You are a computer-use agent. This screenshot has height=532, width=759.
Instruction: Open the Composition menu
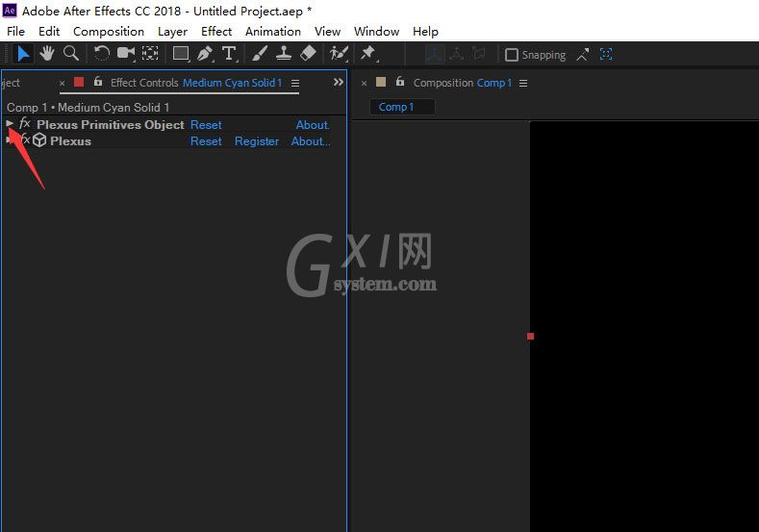tap(109, 32)
